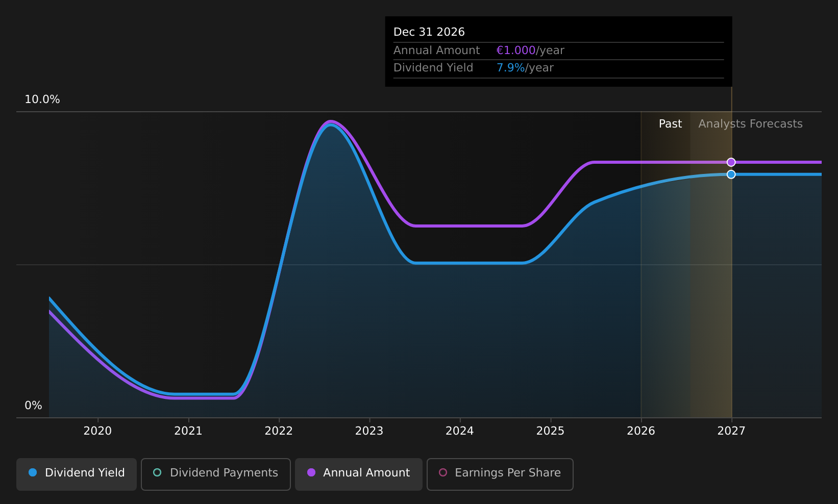Enable the Dividend Payments series
This screenshot has height=504, width=838.
(216, 474)
